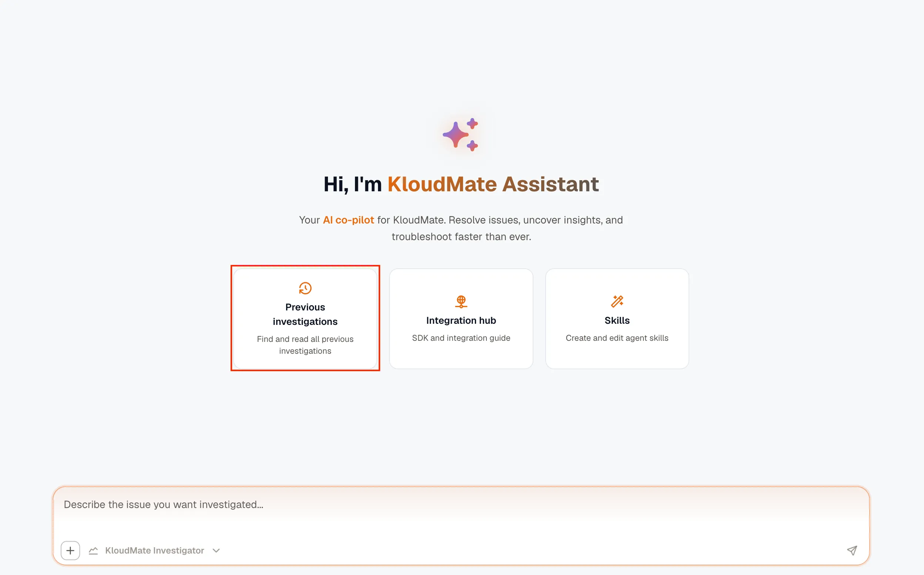Click the history clock icon on Previous investigations
This screenshot has width=924, height=575.
pos(305,288)
